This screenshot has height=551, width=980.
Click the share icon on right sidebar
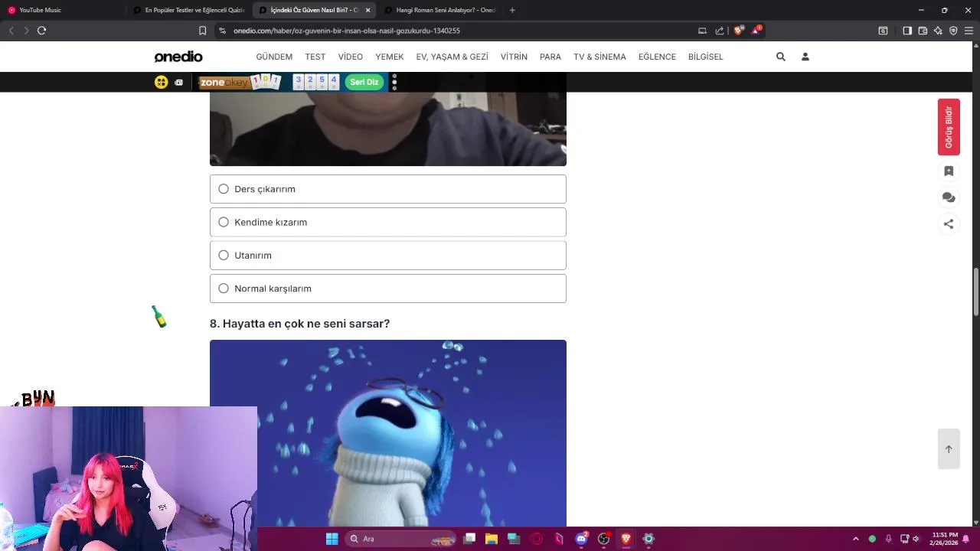(x=949, y=224)
